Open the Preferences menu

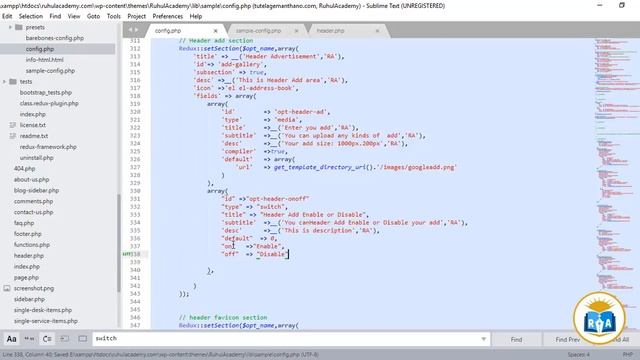(167, 16)
